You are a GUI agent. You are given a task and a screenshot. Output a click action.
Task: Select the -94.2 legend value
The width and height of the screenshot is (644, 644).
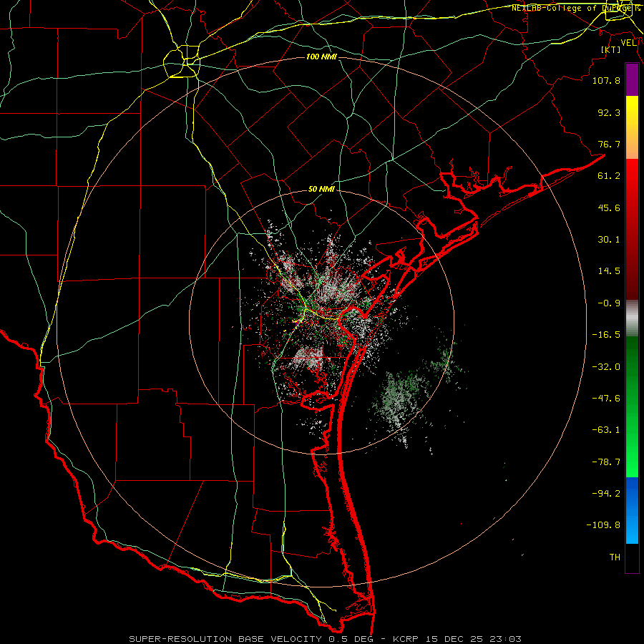coord(606,493)
